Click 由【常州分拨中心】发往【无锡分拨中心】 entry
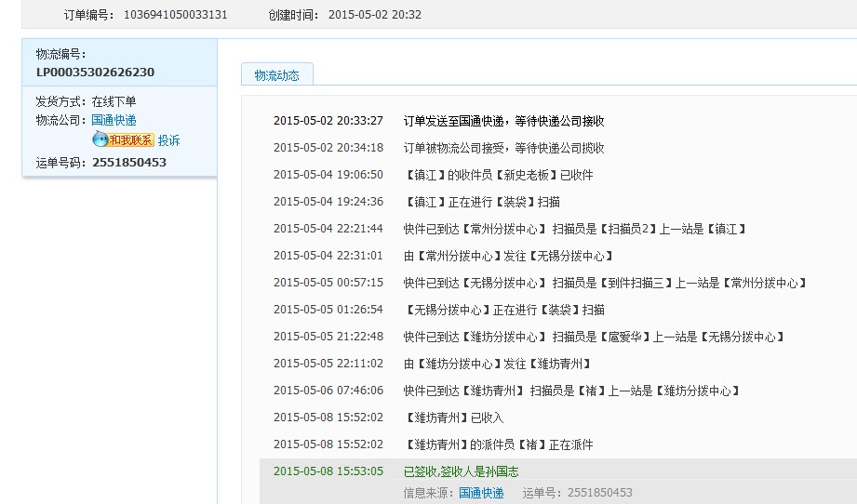 point(509,256)
